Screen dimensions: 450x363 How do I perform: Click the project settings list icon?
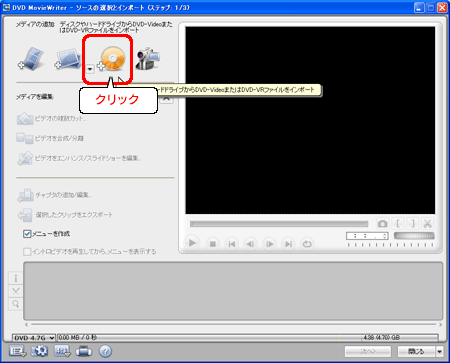(x=17, y=351)
